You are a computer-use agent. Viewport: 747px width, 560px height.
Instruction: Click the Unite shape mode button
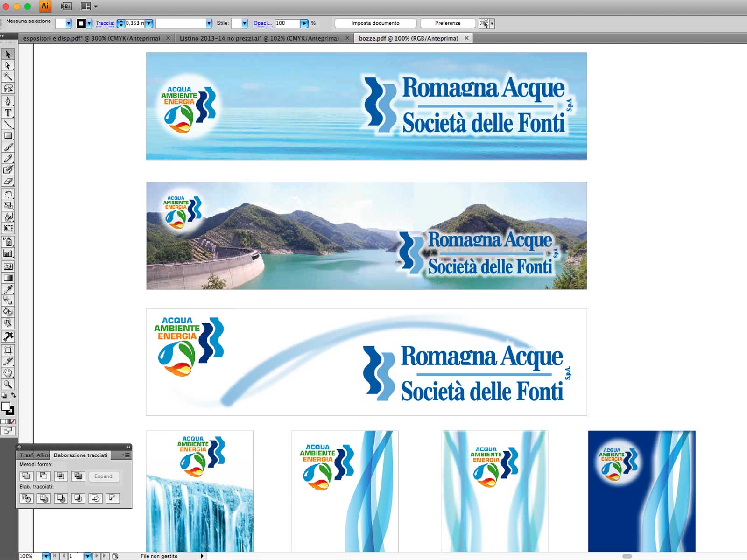[26, 476]
